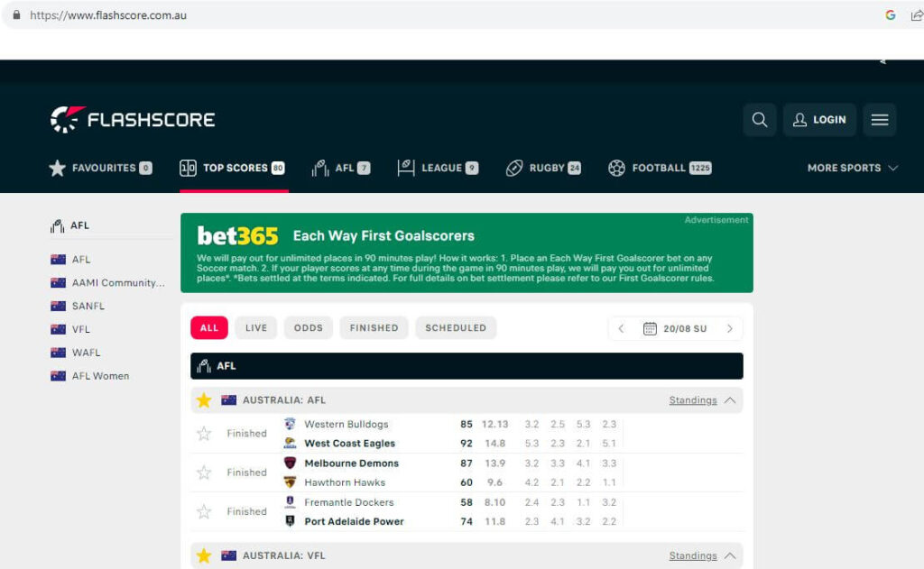This screenshot has width=924, height=569.
Task: Open the hamburger menu
Action: tap(880, 118)
